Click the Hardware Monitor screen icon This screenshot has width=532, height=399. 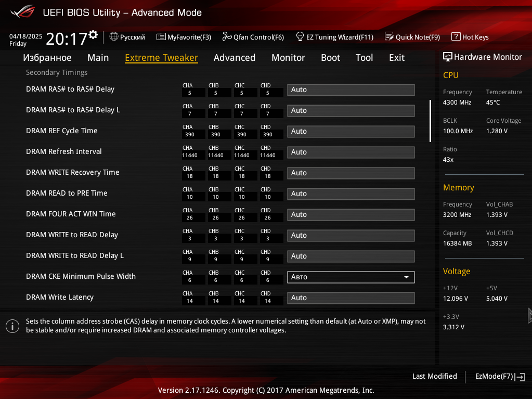(448, 57)
